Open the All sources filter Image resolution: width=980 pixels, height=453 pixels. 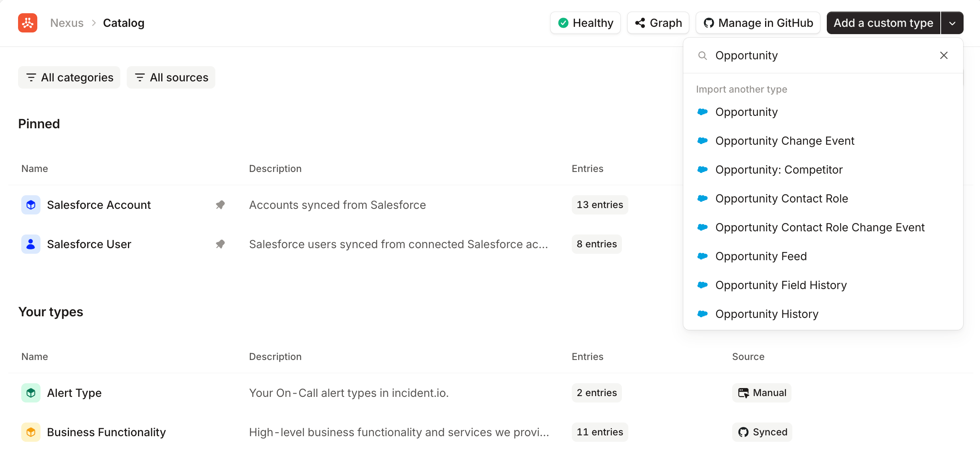[x=171, y=77]
